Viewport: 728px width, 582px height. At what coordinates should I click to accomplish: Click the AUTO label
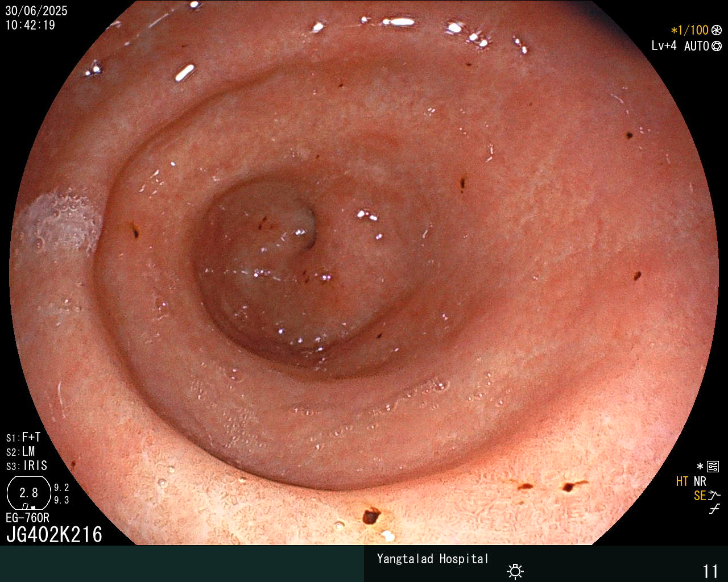click(697, 46)
